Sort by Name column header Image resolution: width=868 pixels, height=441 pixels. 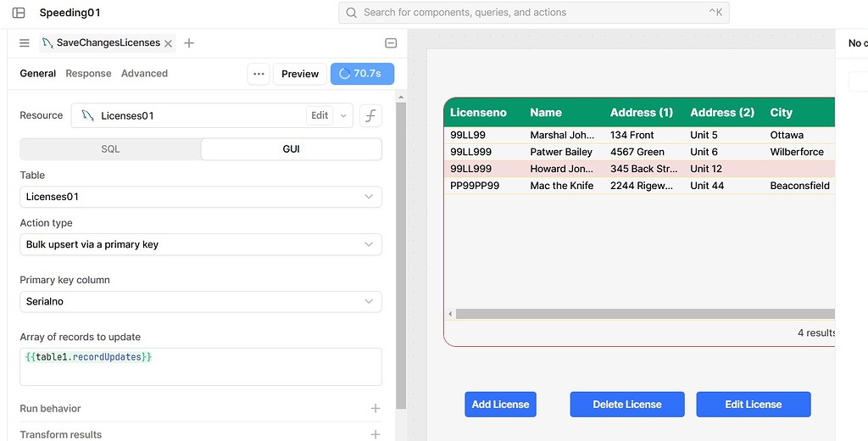pyautogui.click(x=546, y=113)
